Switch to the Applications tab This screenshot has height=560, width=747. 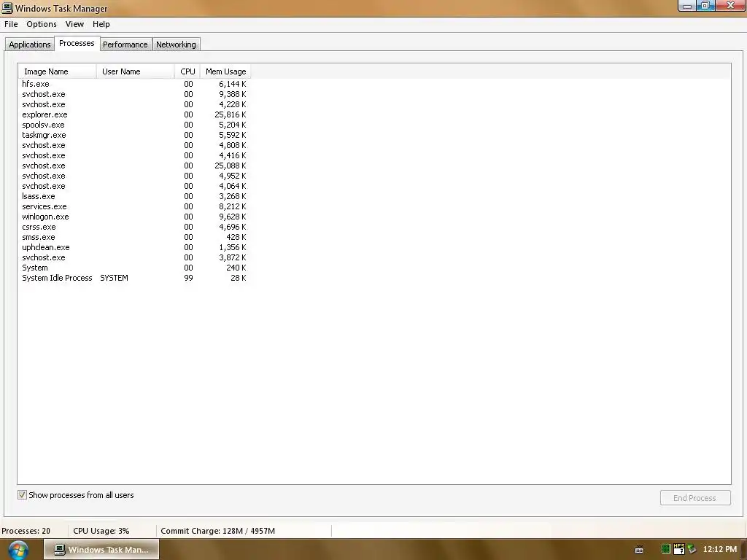pyautogui.click(x=29, y=44)
